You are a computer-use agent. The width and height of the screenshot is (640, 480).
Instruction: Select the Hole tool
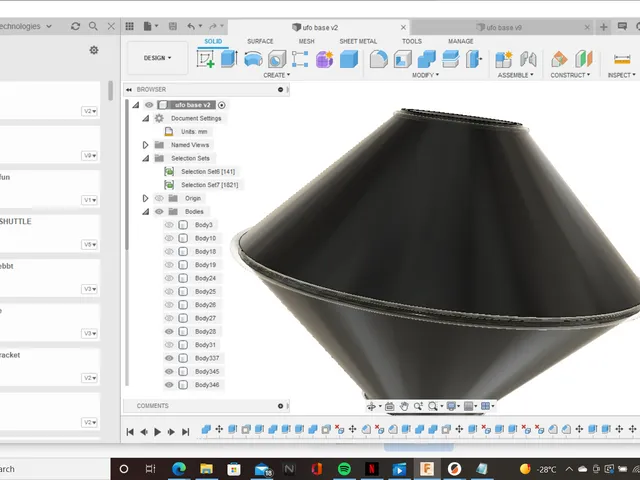[x=277, y=59]
